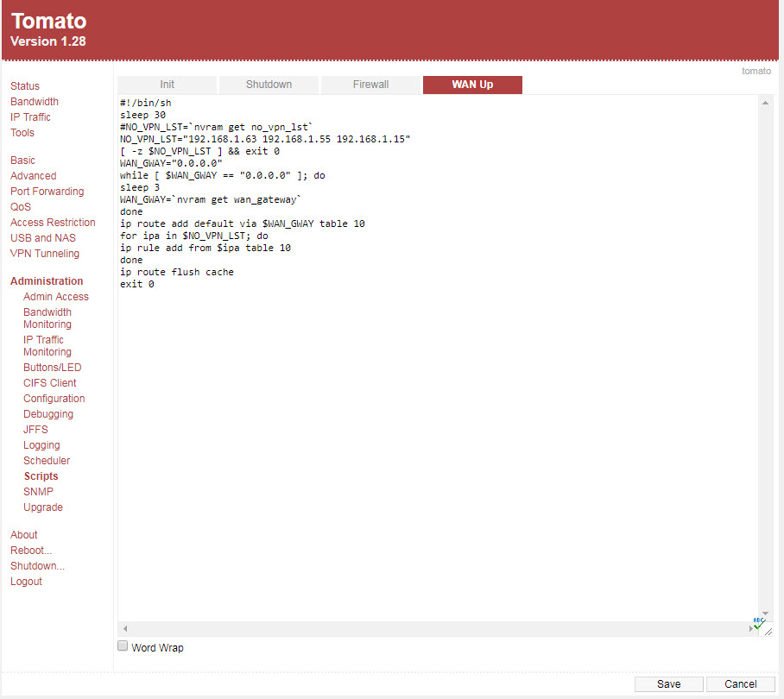784x699 pixels.
Task: Open Advanced settings
Action: click(x=34, y=176)
